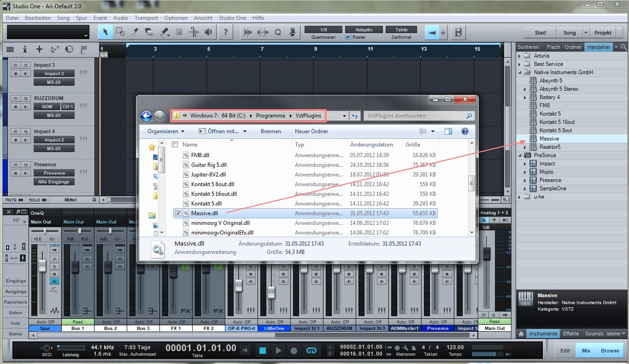Enable monitor on Presence track
This screenshot has width=629, height=364.
(26, 173)
